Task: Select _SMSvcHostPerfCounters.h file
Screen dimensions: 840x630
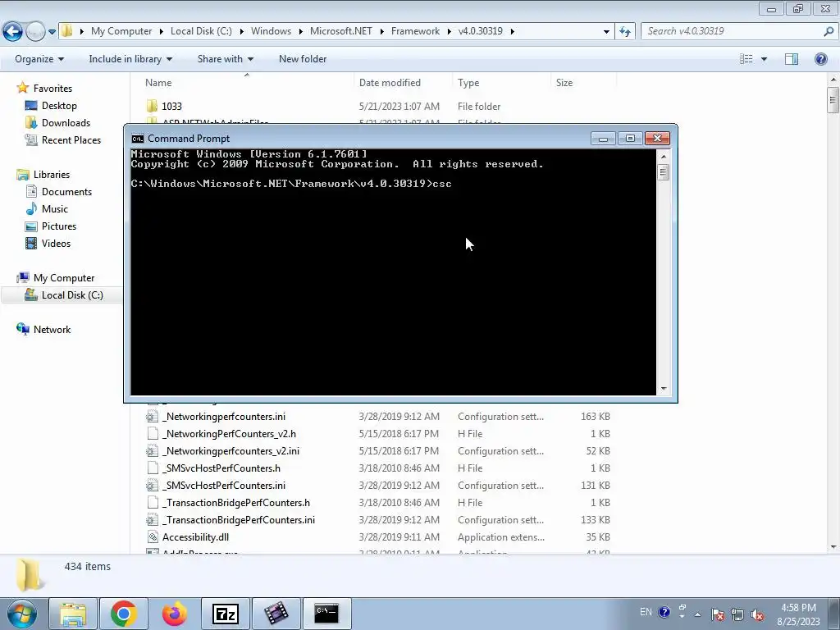Action: [x=221, y=468]
